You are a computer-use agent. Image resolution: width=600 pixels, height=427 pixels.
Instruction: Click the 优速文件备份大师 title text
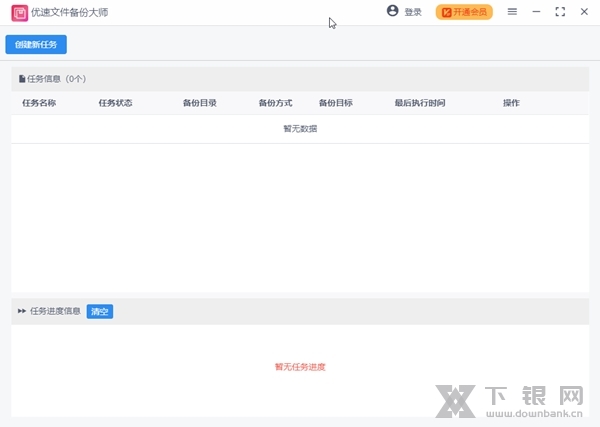click(69, 12)
